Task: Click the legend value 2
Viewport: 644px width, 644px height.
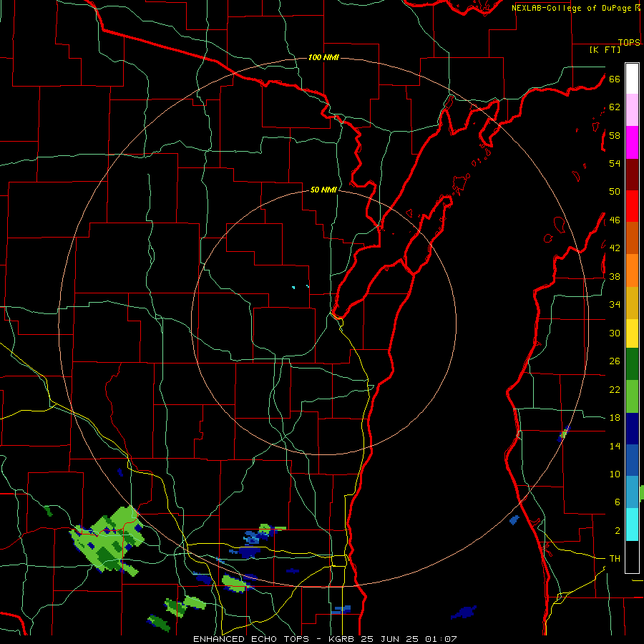Action: pos(618,531)
